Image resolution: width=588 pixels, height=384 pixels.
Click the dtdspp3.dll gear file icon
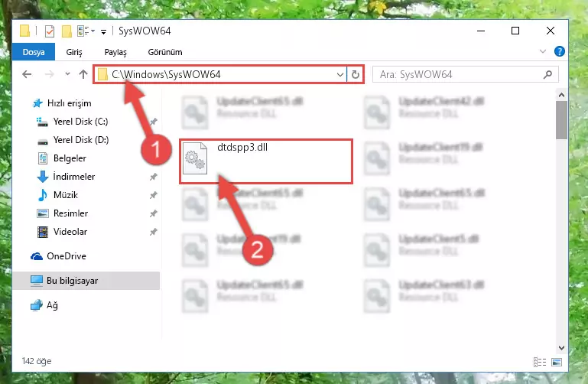point(195,158)
